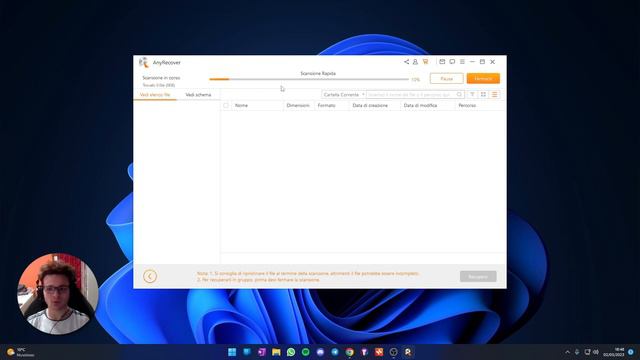This screenshot has height=360, width=640.
Task: Open the orange shopping cart icon
Action: click(426, 62)
